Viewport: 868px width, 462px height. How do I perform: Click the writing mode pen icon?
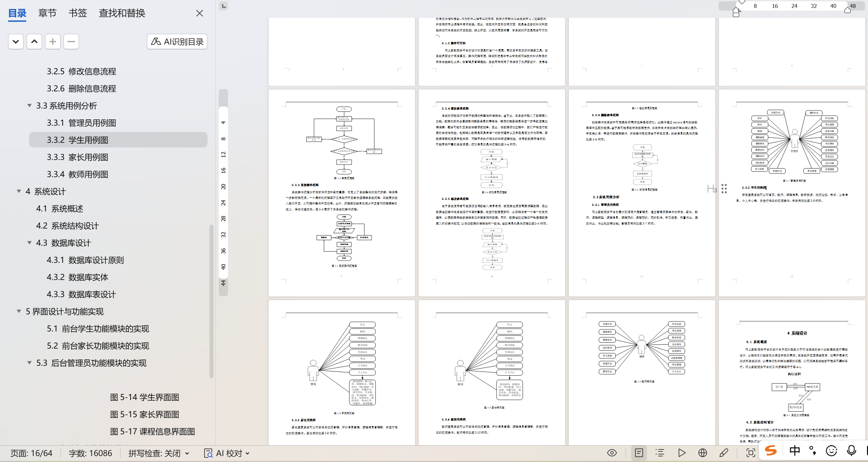(x=724, y=453)
